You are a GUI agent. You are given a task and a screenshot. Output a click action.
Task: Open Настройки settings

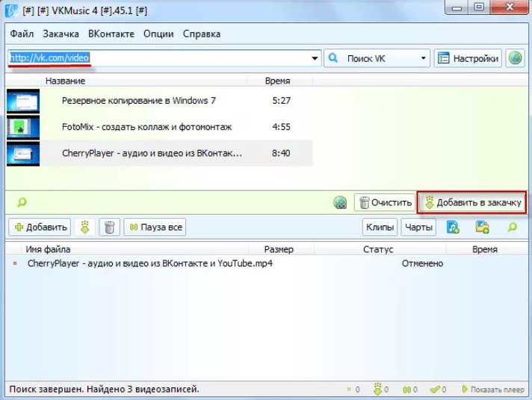[468, 58]
